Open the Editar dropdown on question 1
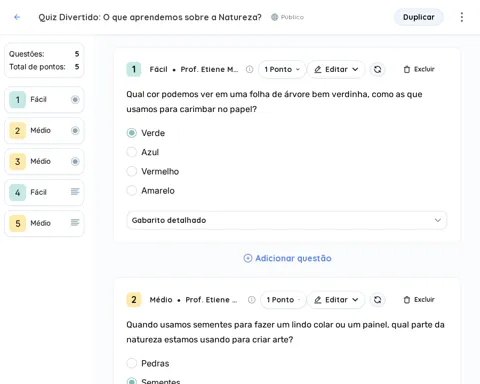This screenshot has width=480, height=384. pos(336,69)
